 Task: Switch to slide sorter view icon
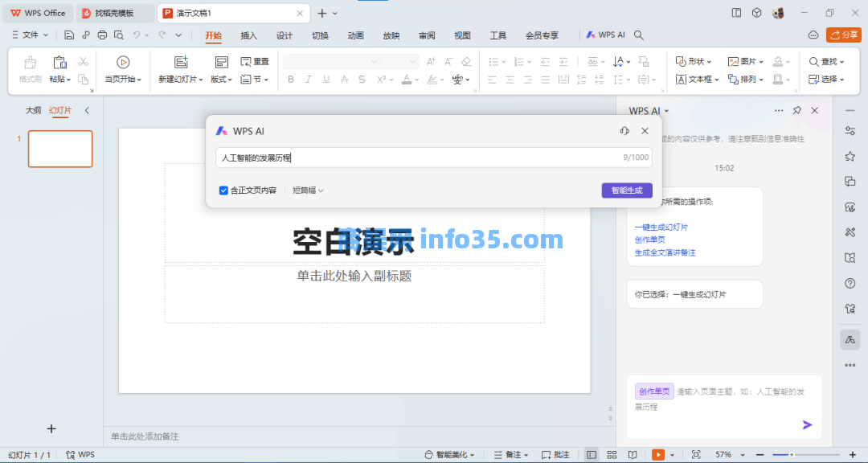coord(612,455)
